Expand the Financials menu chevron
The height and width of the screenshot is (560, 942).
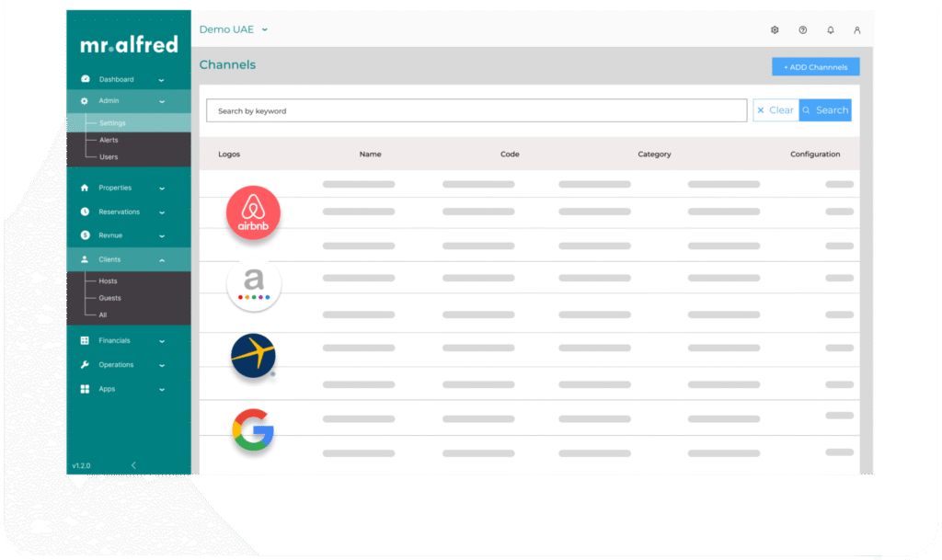[162, 341]
